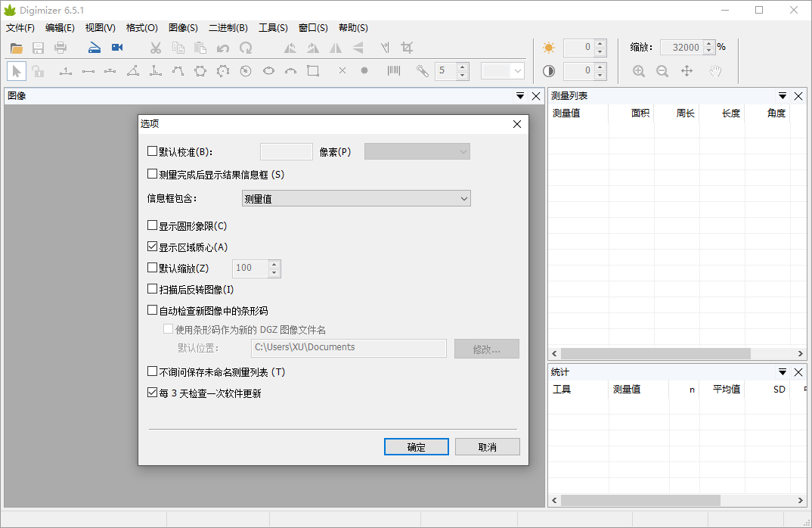The width and height of the screenshot is (812, 528).
Task: Click the 修改 button for default location
Action: click(x=486, y=348)
